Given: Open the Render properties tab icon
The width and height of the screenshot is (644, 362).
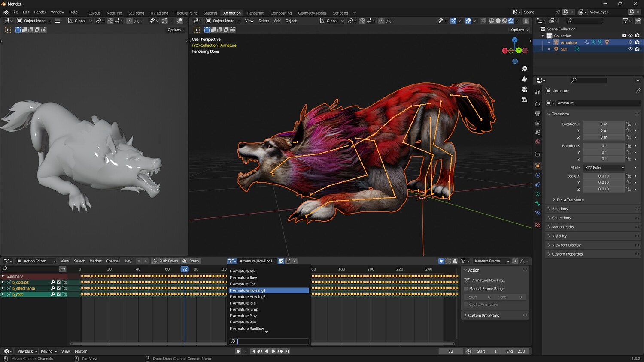Looking at the screenshot, I should point(538,104).
